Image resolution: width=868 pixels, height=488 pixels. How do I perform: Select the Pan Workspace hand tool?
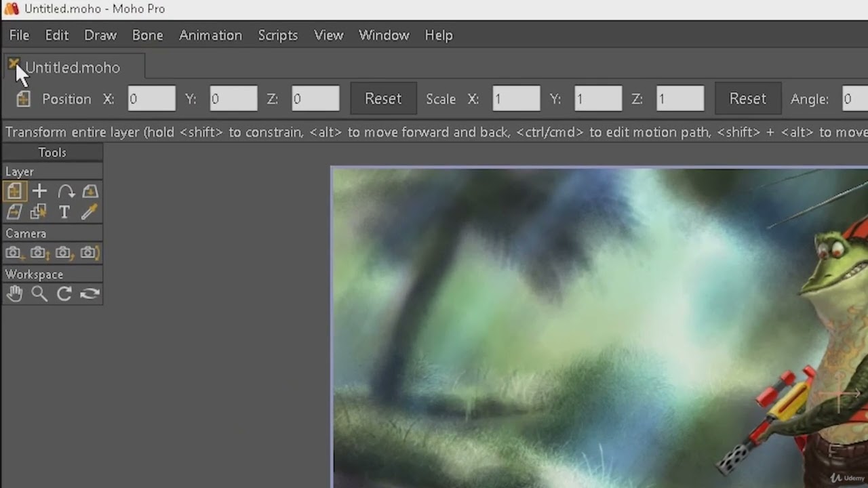(14, 293)
